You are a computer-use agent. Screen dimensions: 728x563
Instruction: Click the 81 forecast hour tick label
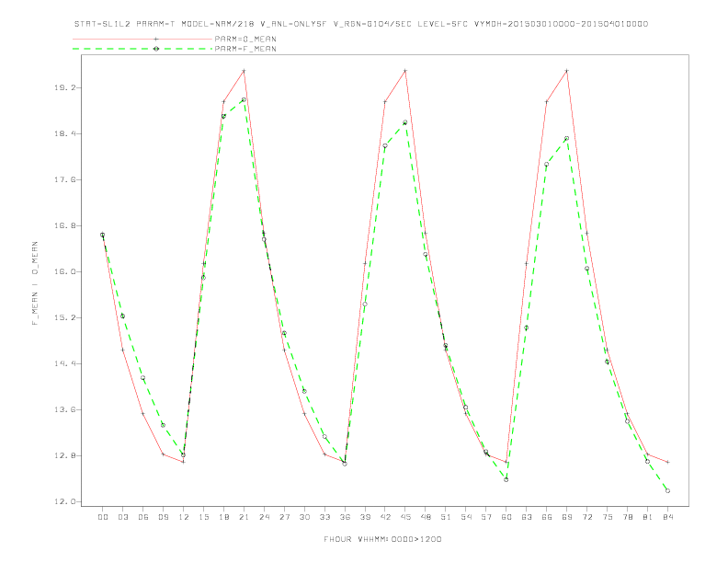coord(648,517)
